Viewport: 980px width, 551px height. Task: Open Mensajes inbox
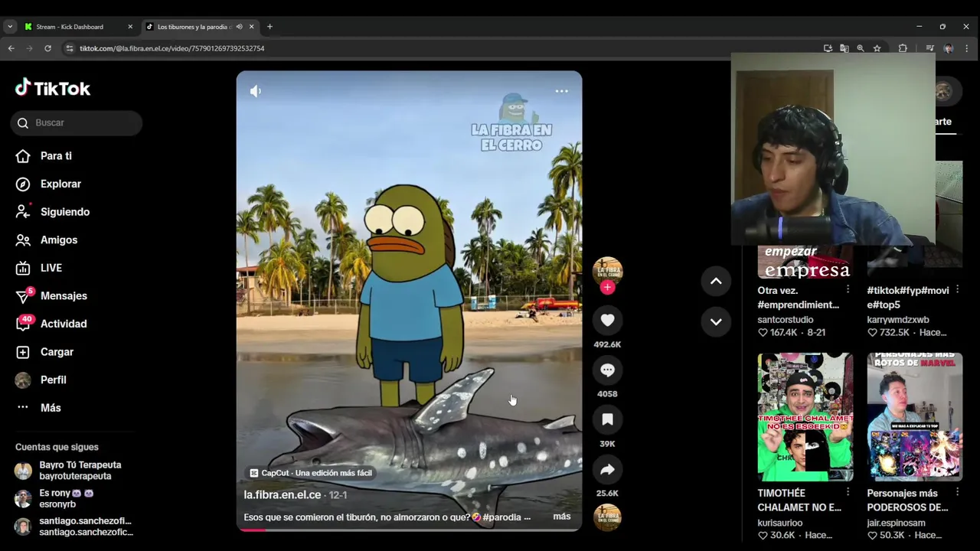[x=51, y=296]
